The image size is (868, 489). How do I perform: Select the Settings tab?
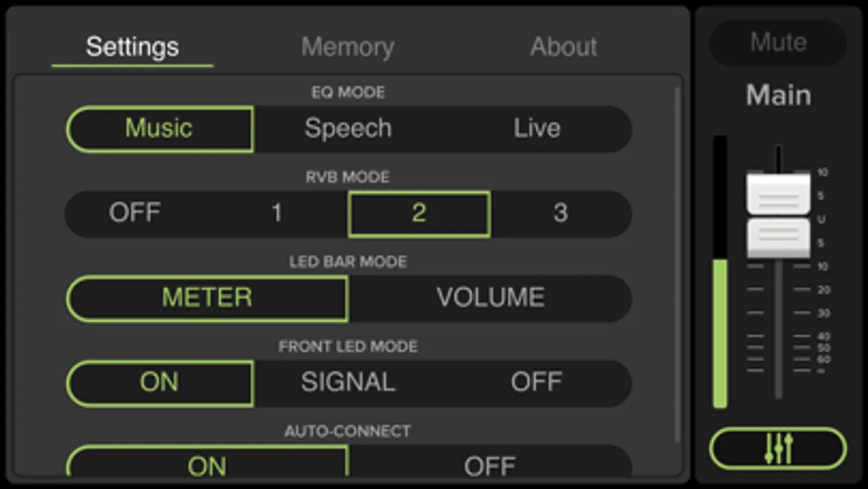[132, 47]
